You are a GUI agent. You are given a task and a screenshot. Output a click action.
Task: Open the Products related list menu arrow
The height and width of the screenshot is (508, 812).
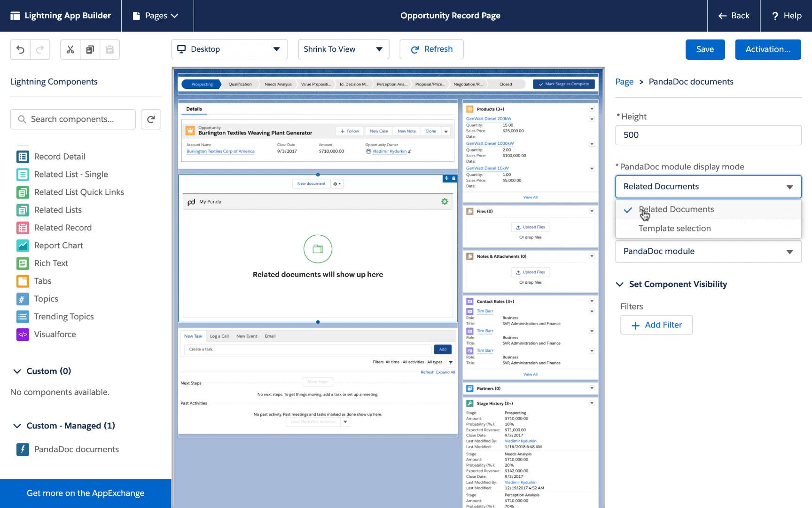592,109
